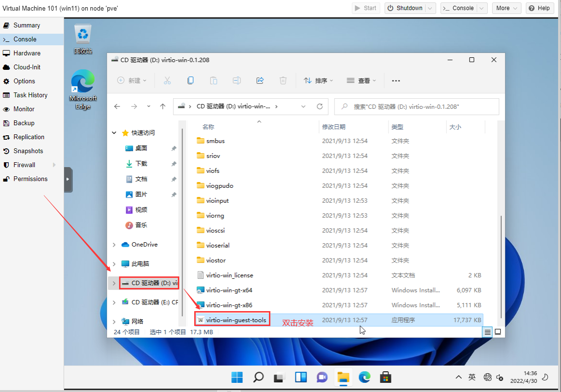Click the Start button in Proxmox header
This screenshot has height=392, width=561.
click(x=365, y=8)
